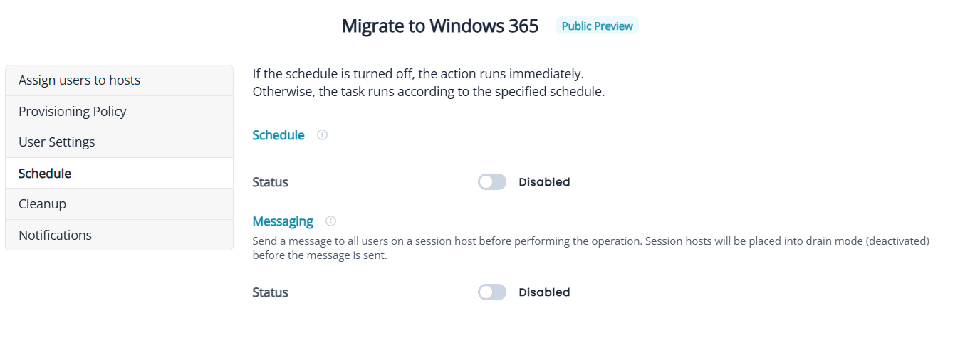Viewport: 980px width, 338px height.
Task: Click the Schedule section heading
Action: (278, 135)
